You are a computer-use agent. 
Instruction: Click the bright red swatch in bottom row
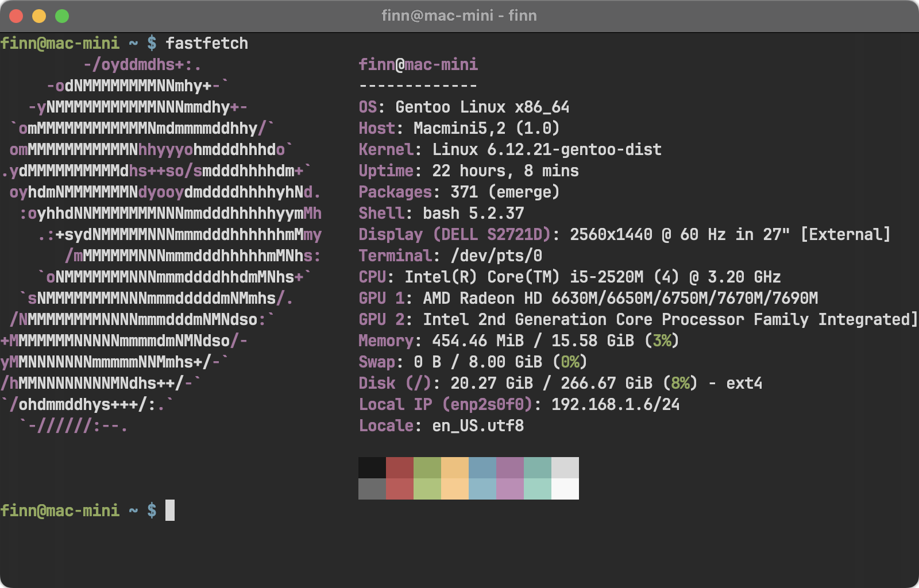pyautogui.click(x=400, y=489)
